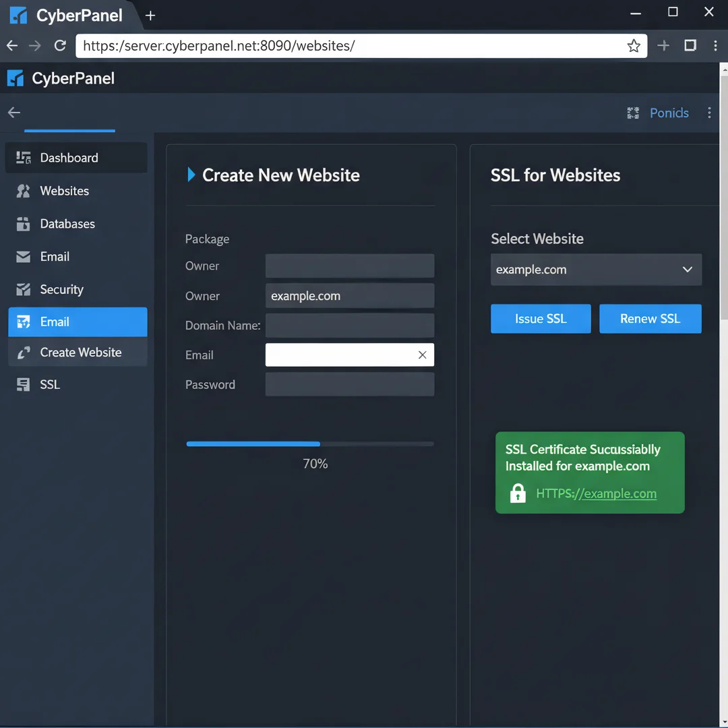Click the back arrow under the CyberPanel header

point(14,113)
